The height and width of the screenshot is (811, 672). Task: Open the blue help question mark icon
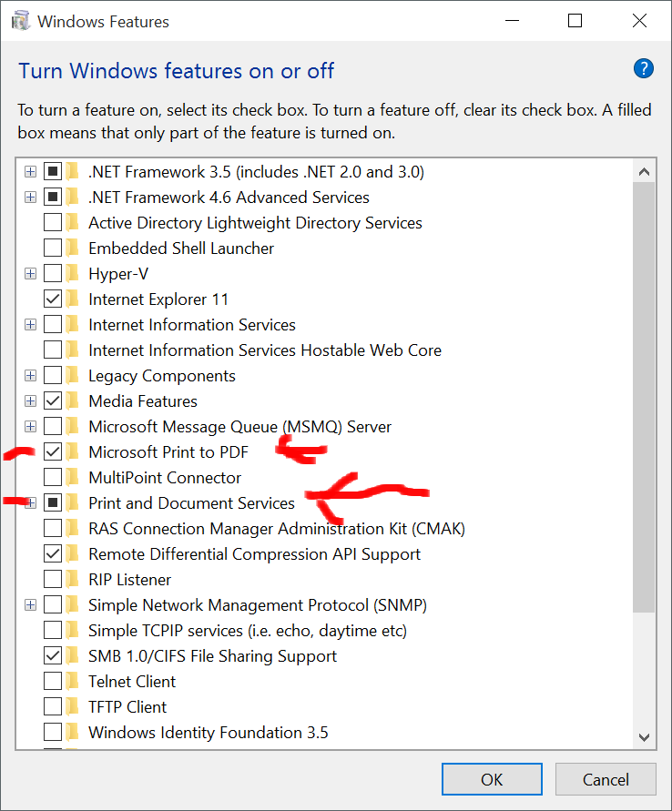click(643, 69)
